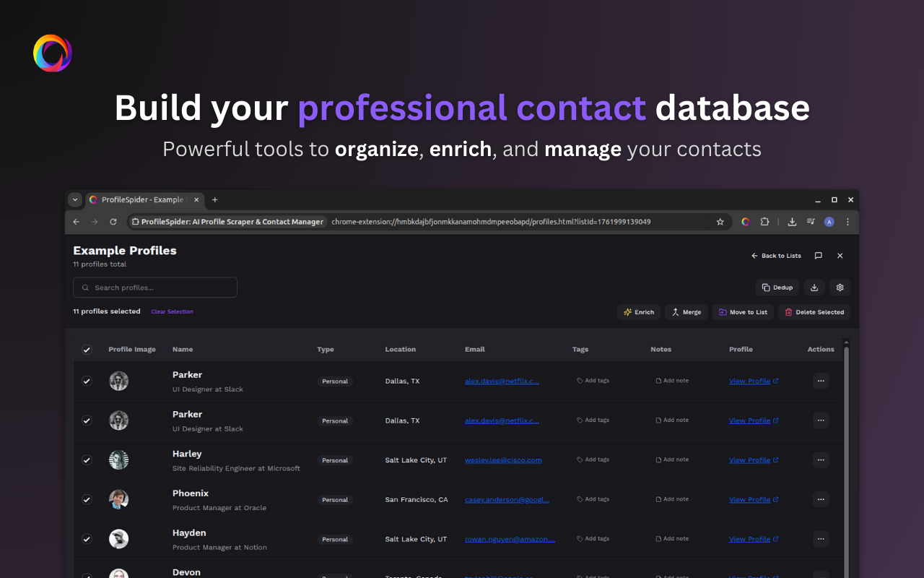Deselect the Hayden row checkbox

pos(87,539)
